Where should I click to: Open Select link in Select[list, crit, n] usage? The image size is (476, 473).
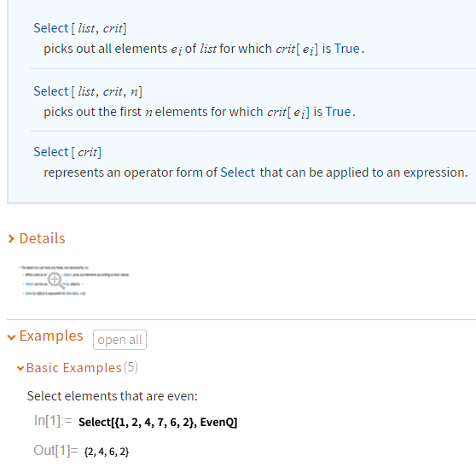[51, 91]
